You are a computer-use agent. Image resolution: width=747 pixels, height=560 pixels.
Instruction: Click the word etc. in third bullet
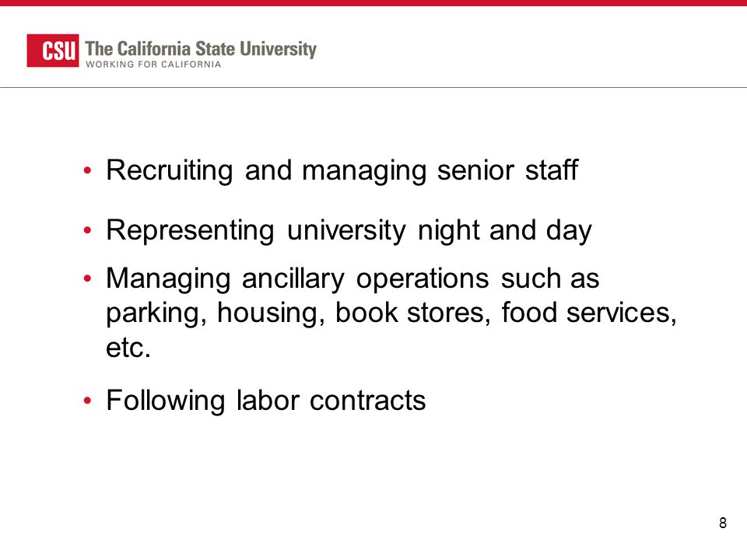pos(128,348)
